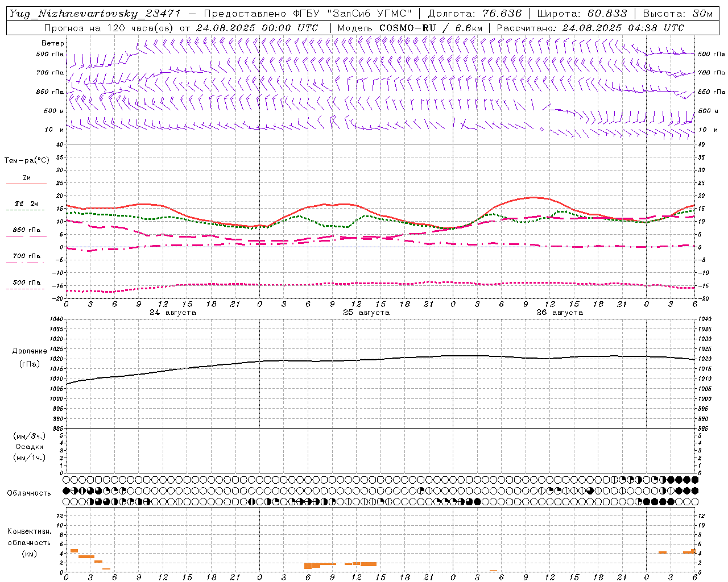This screenshot has width=728, height=582.
Task: Click the date label 24 августа
Action: pyautogui.click(x=173, y=313)
